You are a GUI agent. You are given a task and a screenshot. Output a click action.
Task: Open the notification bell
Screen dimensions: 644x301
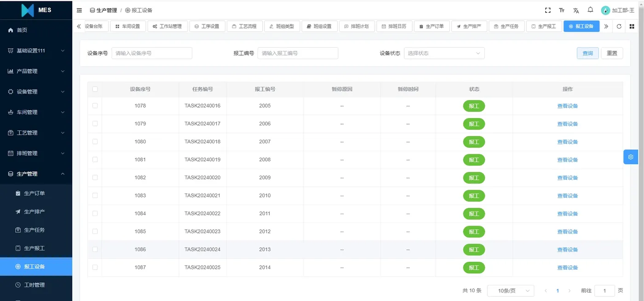591,10
